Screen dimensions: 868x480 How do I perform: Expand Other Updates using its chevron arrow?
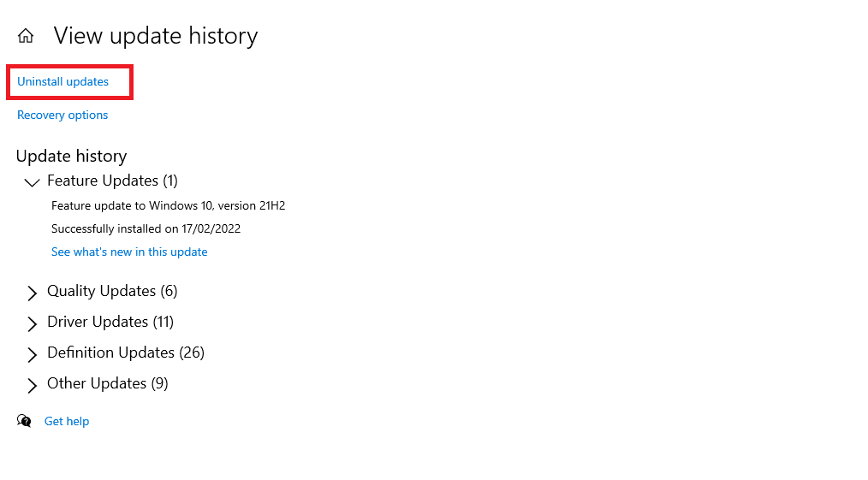click(x=33, y=385)
